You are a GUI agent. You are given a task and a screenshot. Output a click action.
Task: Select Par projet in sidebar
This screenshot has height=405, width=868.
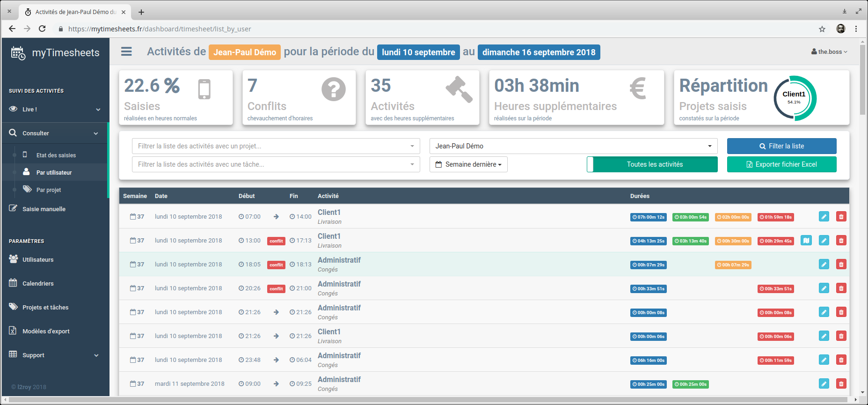tap(49, 190)
